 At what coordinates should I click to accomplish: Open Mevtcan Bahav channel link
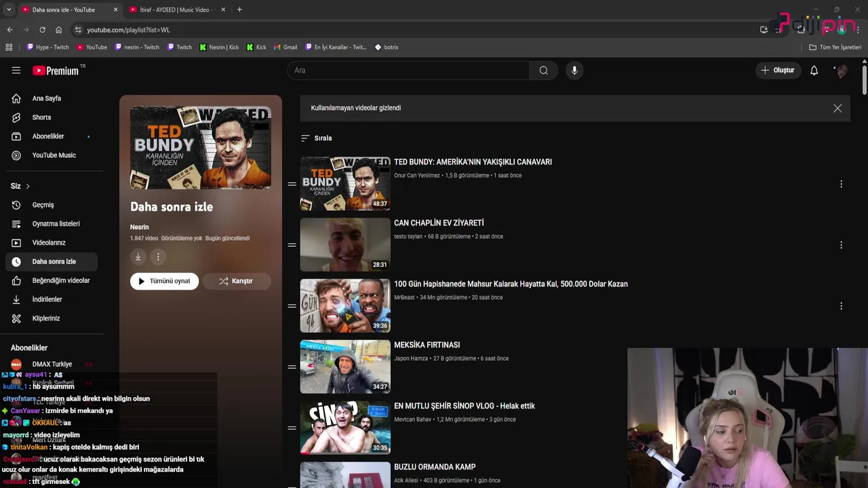[x=412, y=420]
